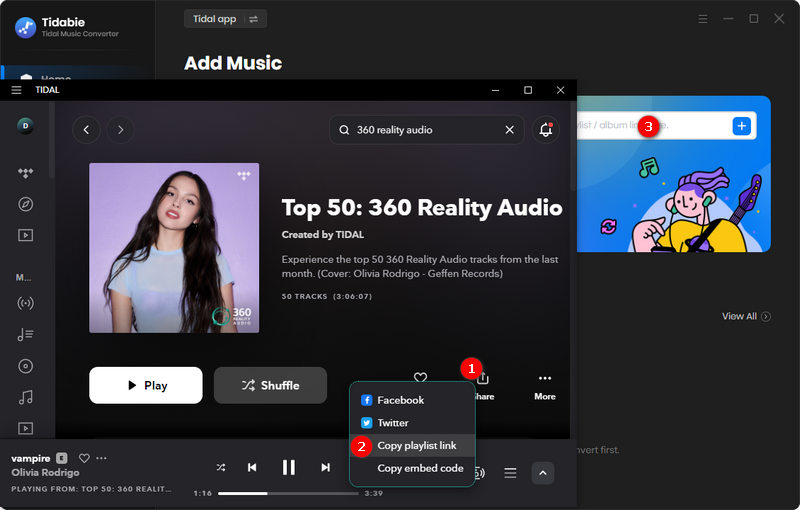The width and height of the screenshot is (800, 510).
Task: Share playlist to Twitter
Action: pyautogui.click(x=412, y=423)
